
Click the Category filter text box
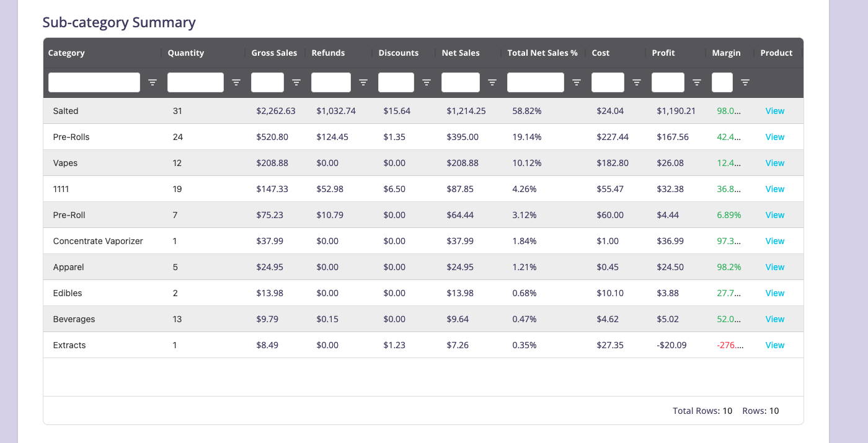click(x=94, y=82)
